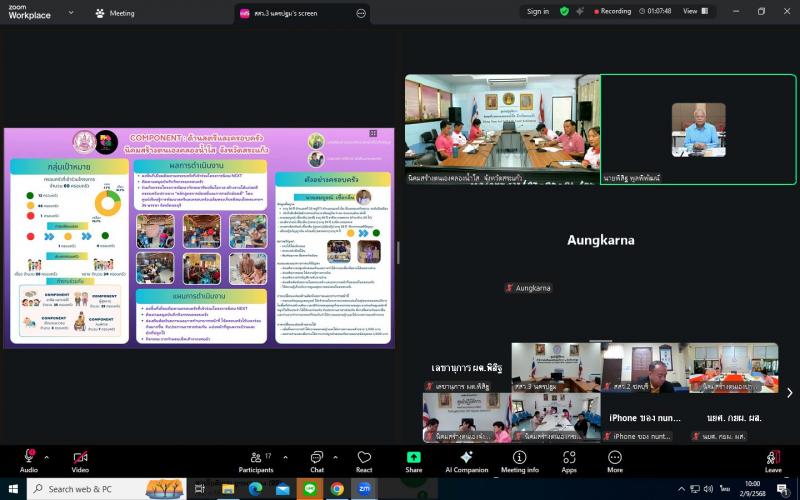Open the Chat panel
Viewport: 800px width, 500px height.
click(x=317, y=461)
